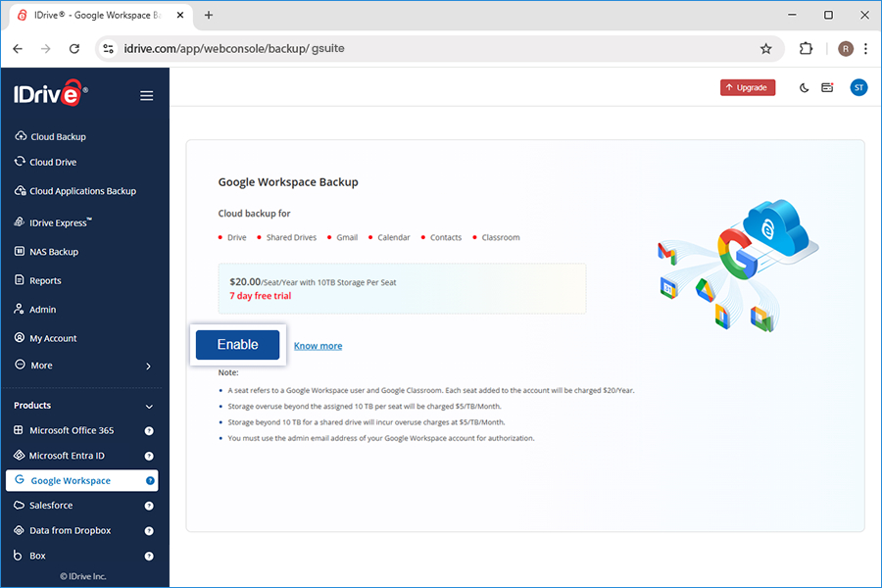Open the Know more link
This screenshot has width=882, height=588.
click(318, 346)
